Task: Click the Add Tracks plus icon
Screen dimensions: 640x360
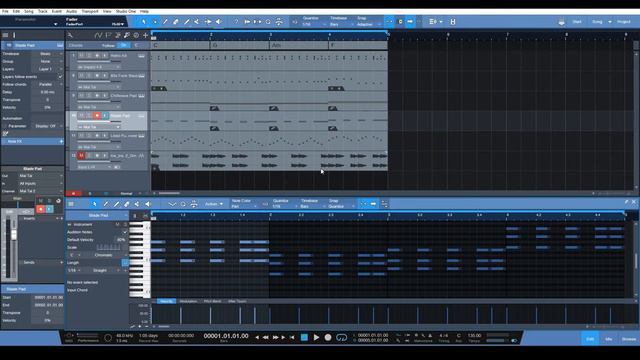Action: 145,36
